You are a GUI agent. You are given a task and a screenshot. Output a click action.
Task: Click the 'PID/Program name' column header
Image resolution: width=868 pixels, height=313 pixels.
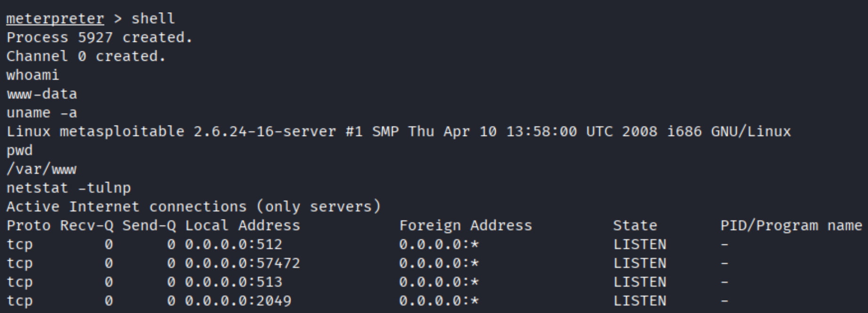click(791, 226)
